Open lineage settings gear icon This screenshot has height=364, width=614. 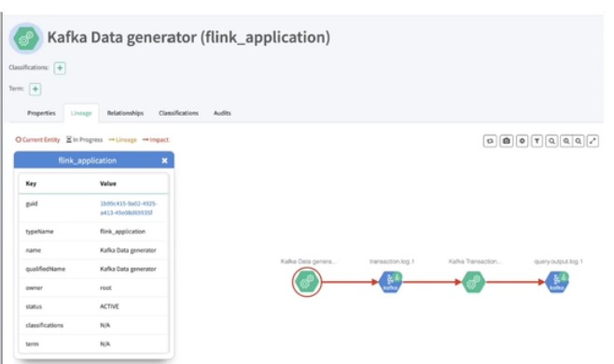(x=522, y=141)
